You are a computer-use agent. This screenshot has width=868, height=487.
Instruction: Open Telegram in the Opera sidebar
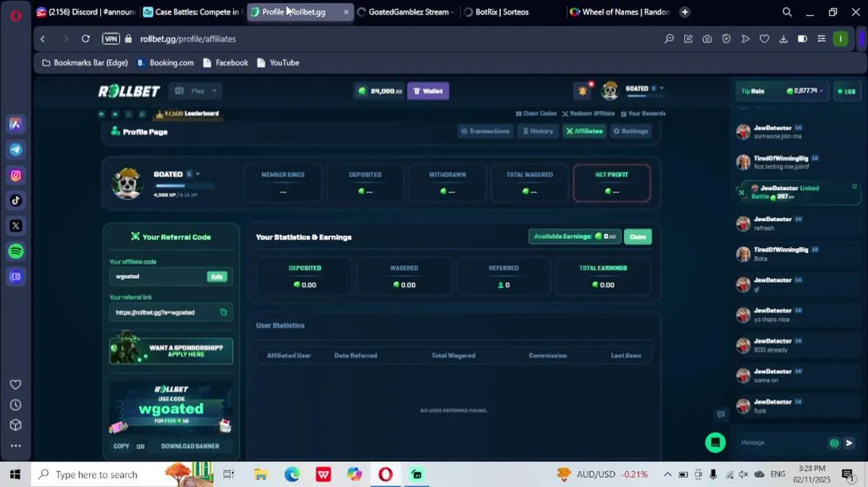[16, 149]
